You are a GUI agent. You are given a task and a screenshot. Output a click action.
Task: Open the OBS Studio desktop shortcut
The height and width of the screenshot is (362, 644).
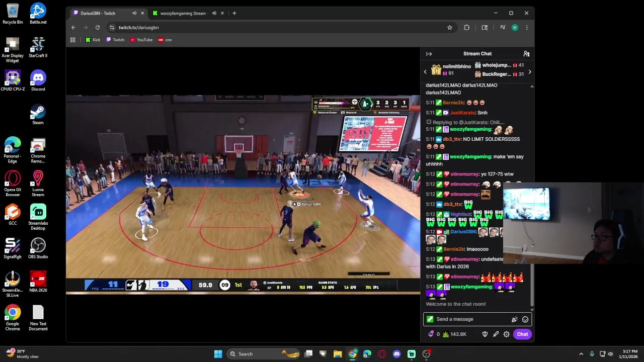38,248
